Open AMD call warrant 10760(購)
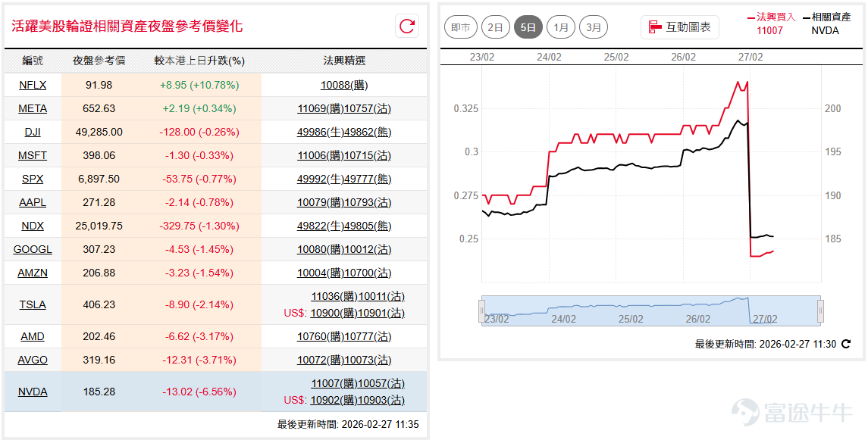Screen dimensions: 868x440 point(321,337)
